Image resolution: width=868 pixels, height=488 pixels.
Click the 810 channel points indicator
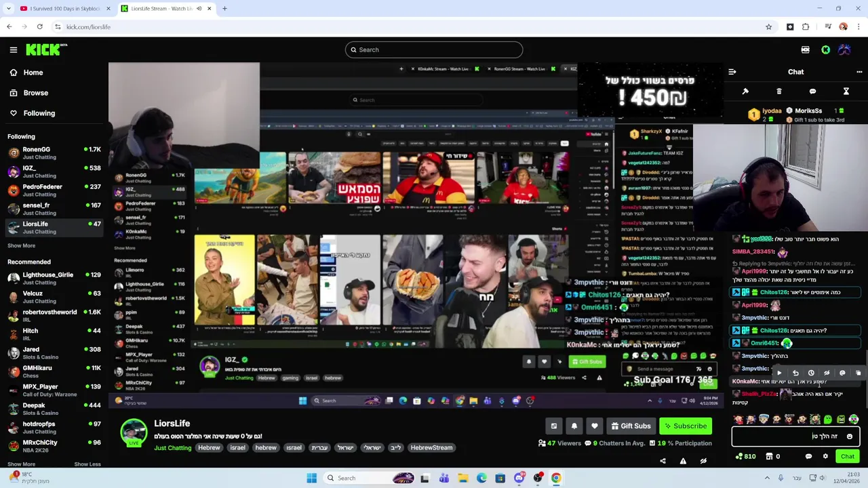point(745,457)
